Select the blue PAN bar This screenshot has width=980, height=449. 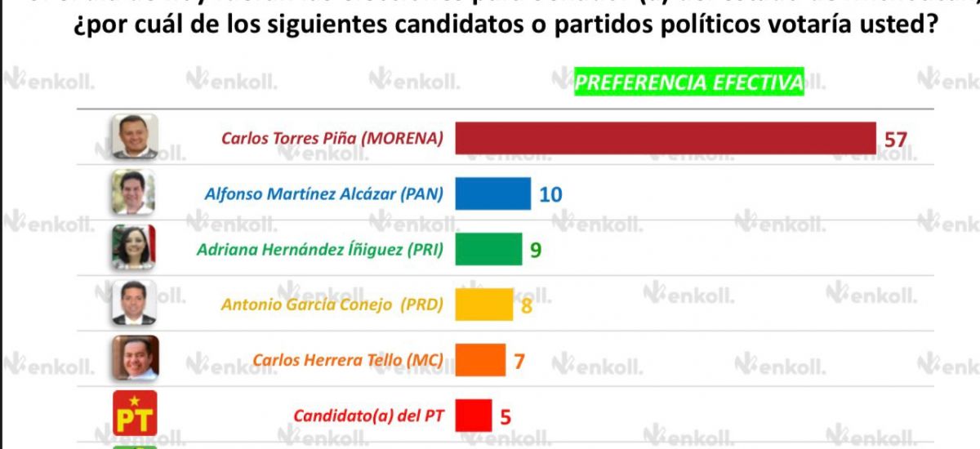coord(492,193)
